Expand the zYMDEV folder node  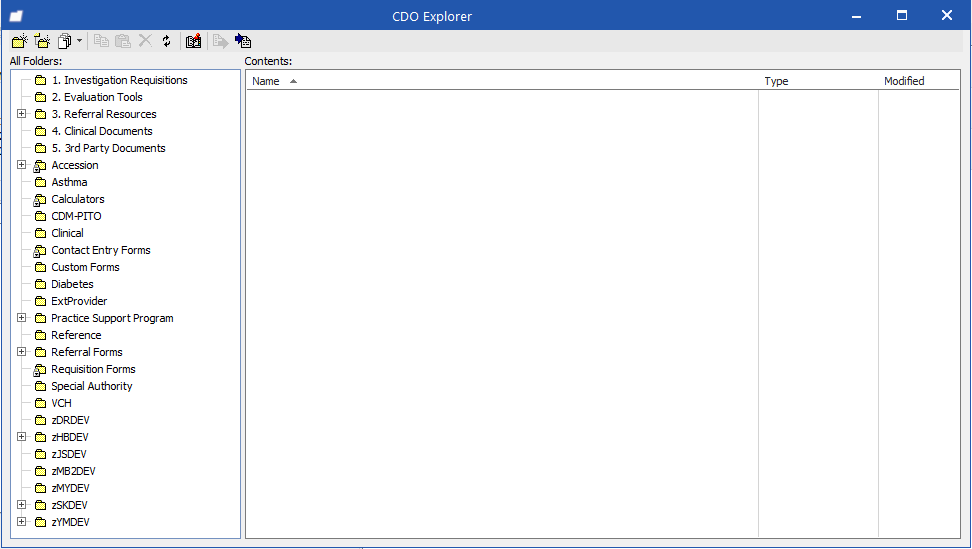(21, 521)
